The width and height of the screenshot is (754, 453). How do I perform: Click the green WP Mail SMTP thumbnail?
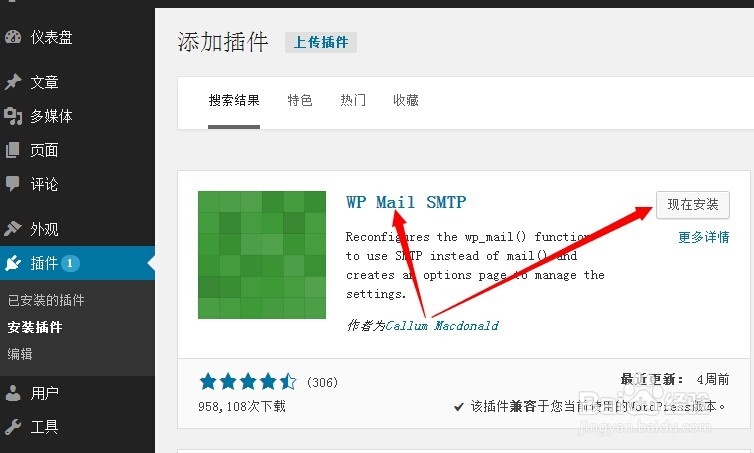pos(262,255)
